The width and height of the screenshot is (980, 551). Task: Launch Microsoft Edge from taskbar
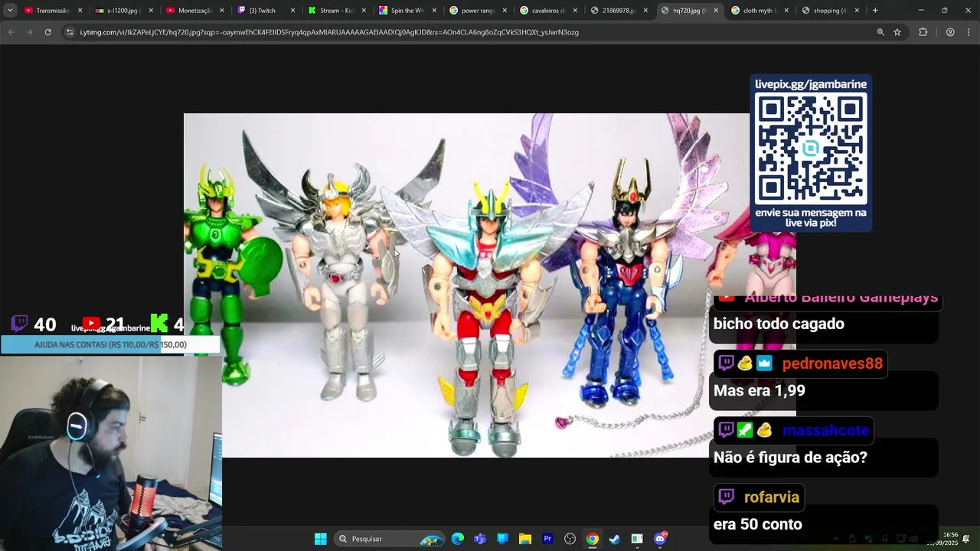(458, 539)
